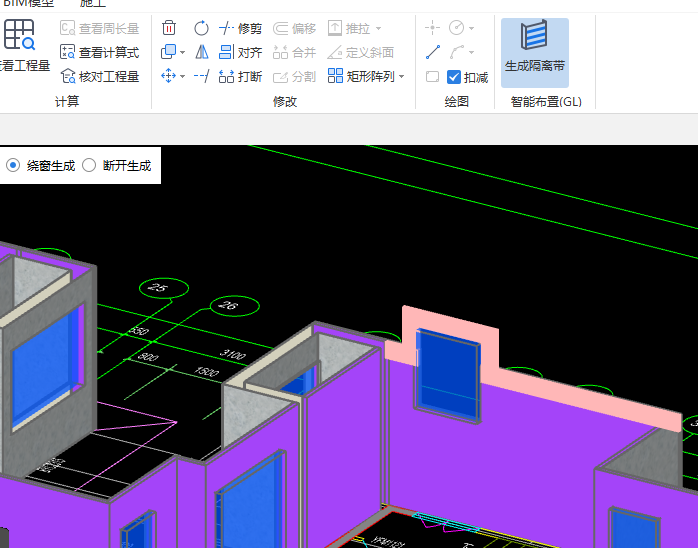Click the delete trash can icon
This screenshot has height=548, width=698.
point(169,28)
